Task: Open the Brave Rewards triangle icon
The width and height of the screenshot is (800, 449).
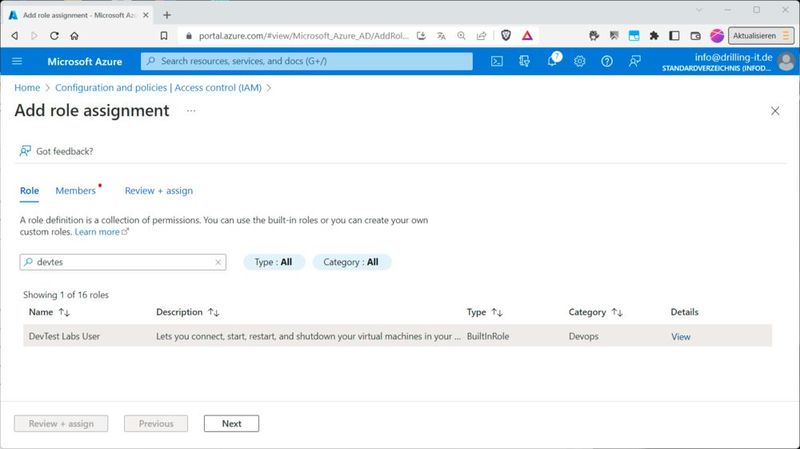Action: click(x=527, y=35)
